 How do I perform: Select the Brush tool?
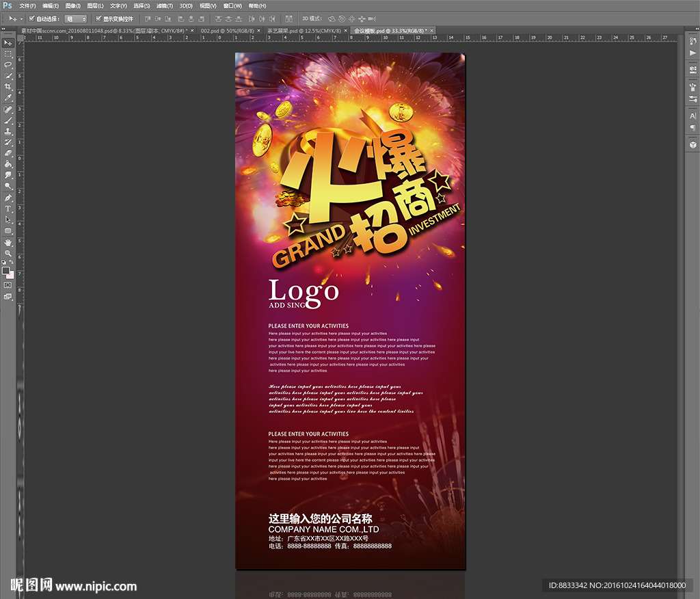[x=8, y=120]
